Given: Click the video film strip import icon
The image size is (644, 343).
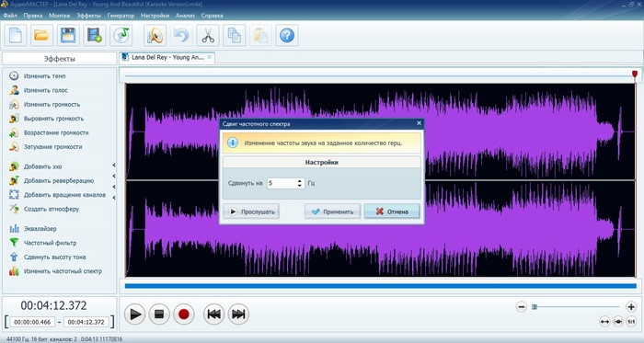Looking at the screenshot, I should pos(95,35).
